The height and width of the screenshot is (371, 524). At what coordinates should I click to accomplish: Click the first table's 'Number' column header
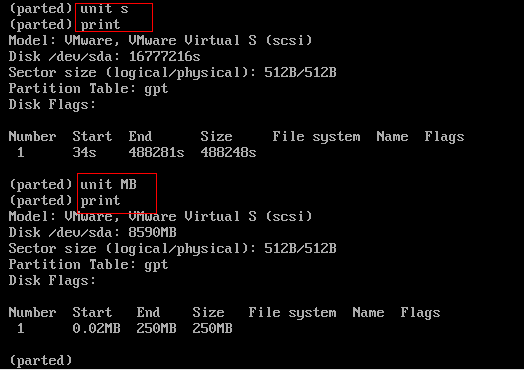click(32, 137)
